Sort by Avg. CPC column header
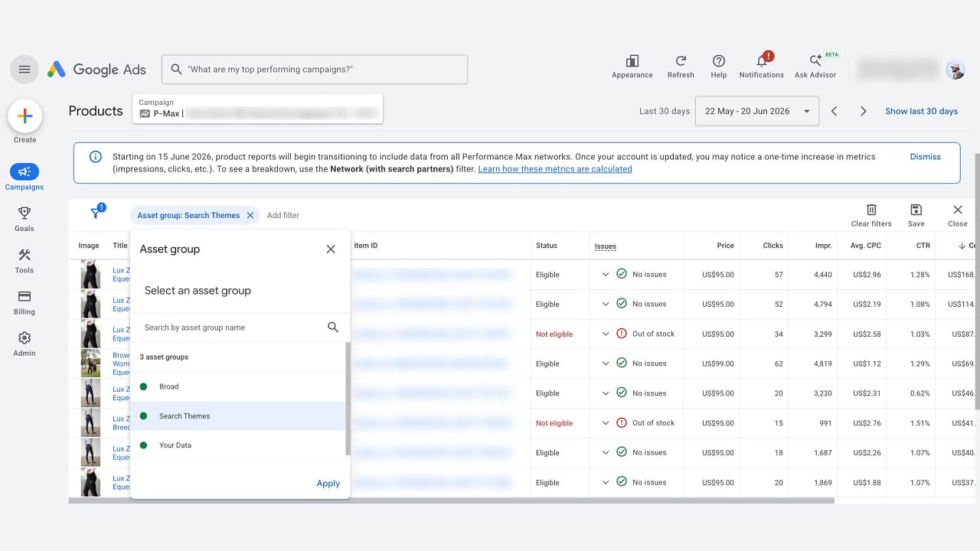Viewport: 980px width, 551px height. pos(865,246)
